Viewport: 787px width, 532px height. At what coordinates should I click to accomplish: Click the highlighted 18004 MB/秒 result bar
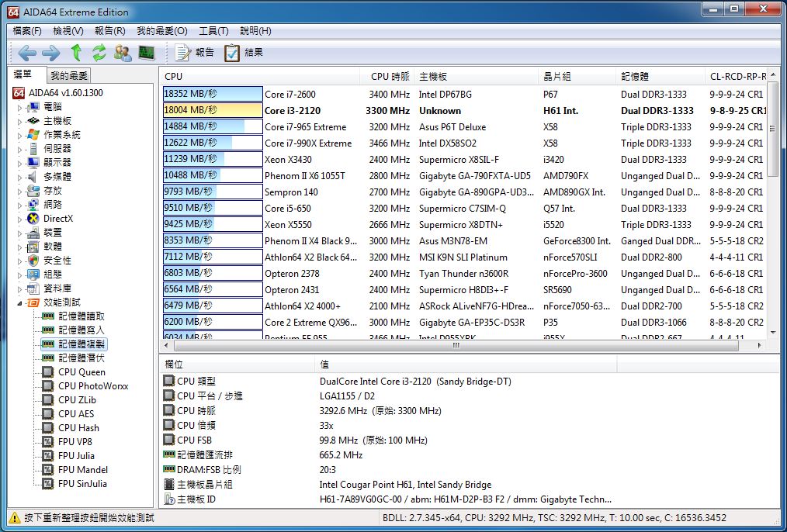(x=213, y=110)
